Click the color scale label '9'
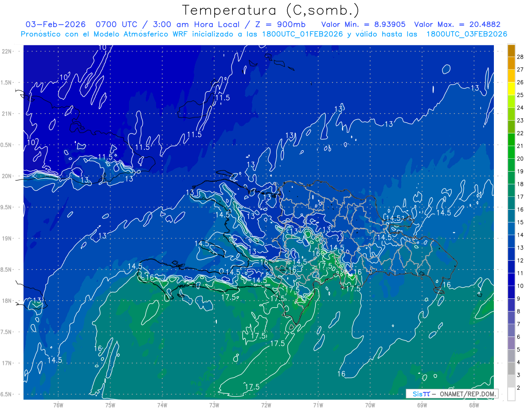Screen dimensions: 532x411 pyautogui.click(x=519, y=299)
